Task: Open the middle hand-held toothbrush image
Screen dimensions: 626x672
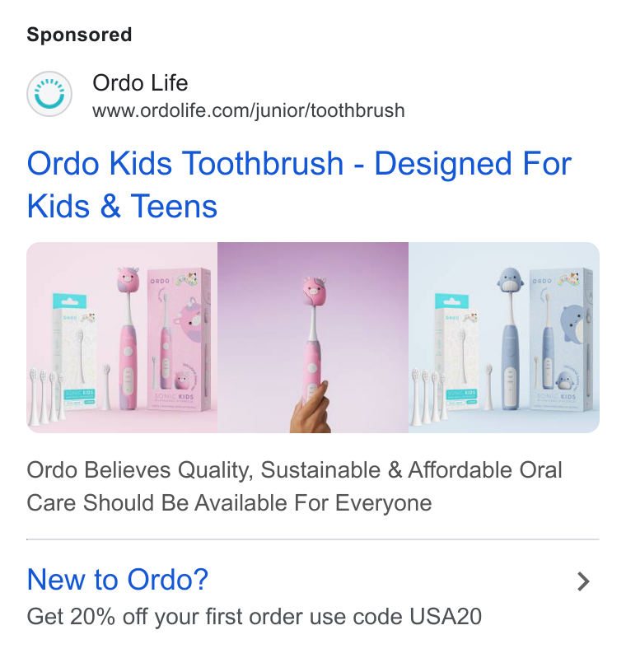Action: pos(313,338)
